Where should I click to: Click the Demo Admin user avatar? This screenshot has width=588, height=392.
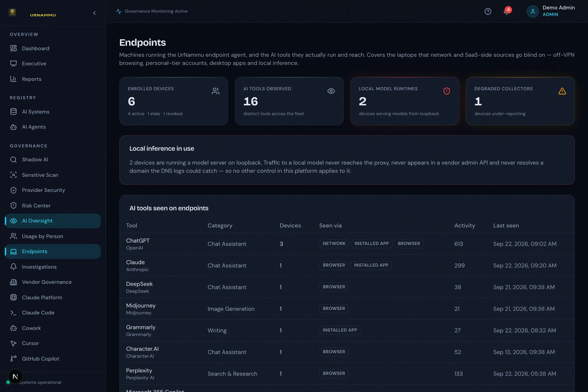pos(532,11)
